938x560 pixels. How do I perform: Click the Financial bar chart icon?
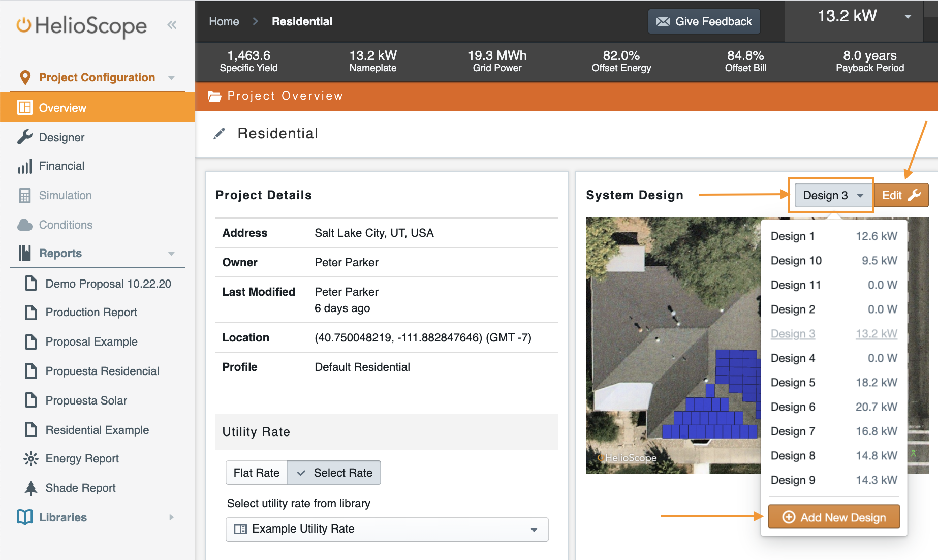pyautogui.click(x=25, y=166)
